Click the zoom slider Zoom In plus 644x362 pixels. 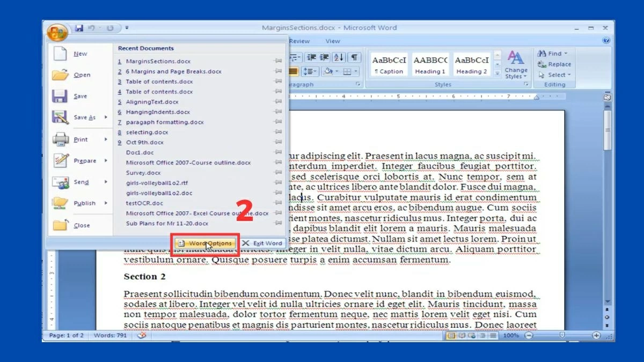point(596,335)
